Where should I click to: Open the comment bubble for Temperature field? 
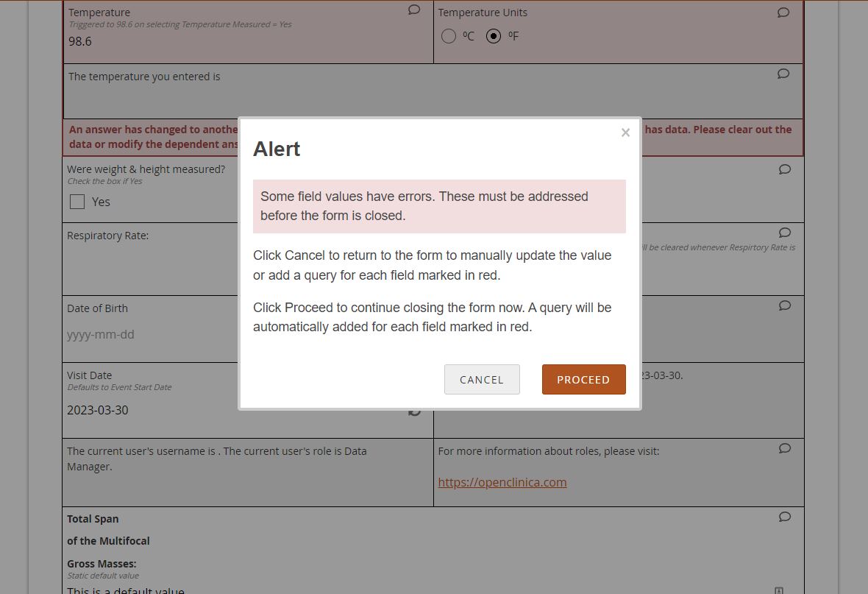(414, 10)
